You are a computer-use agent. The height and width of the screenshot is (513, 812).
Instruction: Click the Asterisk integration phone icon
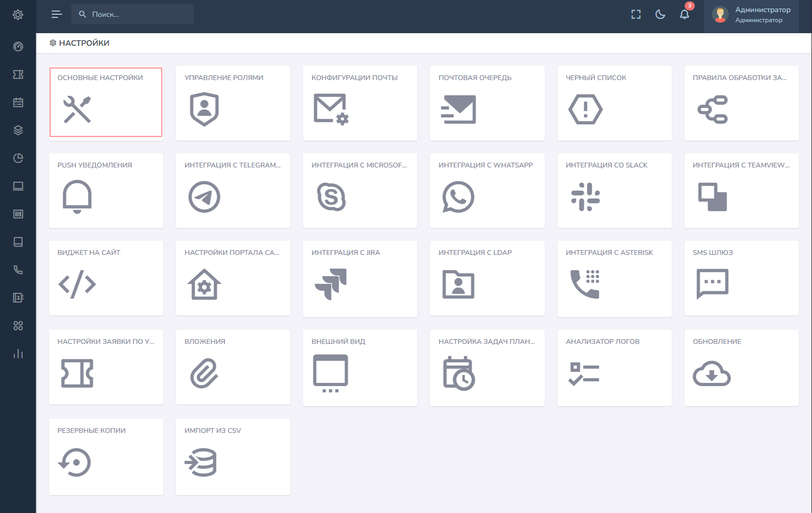coord(585,284)
